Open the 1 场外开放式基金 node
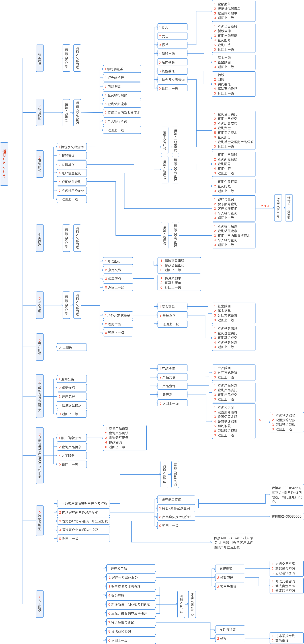304x644 pixels. pyautogui.click(x=118, y=315)
